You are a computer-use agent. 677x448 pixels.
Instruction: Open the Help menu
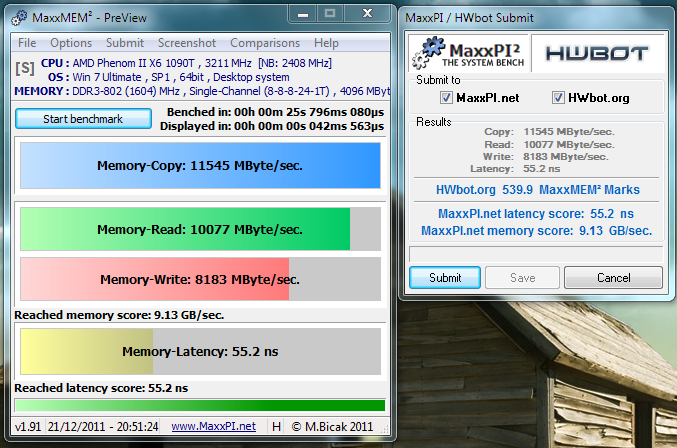click(326, 43)
